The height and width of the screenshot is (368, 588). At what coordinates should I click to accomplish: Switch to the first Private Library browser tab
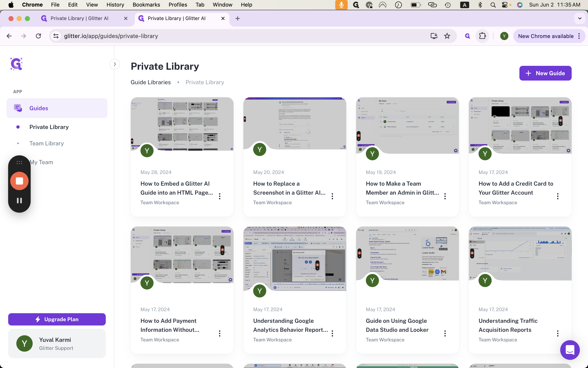[x=84, y=18]
